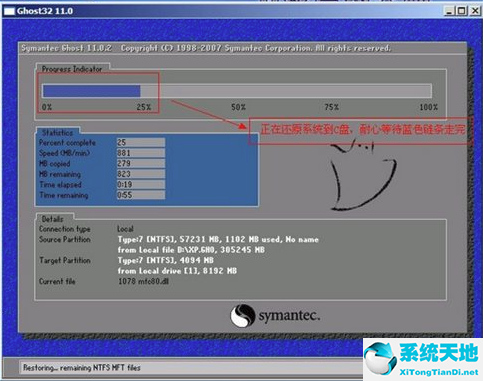Close the Ghost32 11.0 window

[475, 11]
